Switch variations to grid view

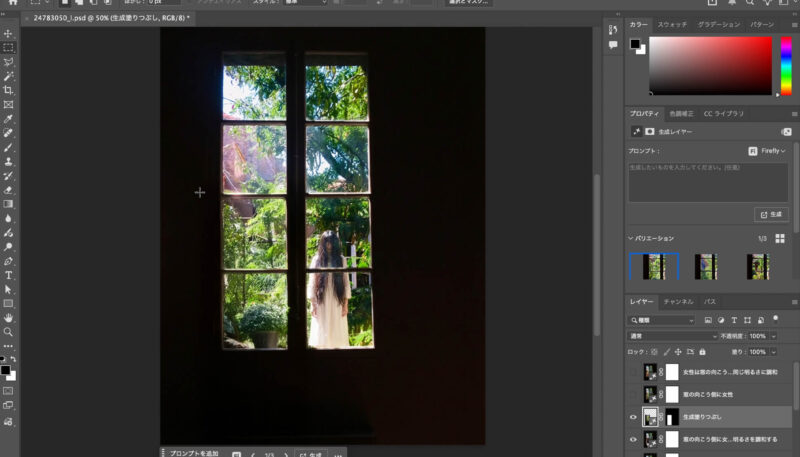779,239
